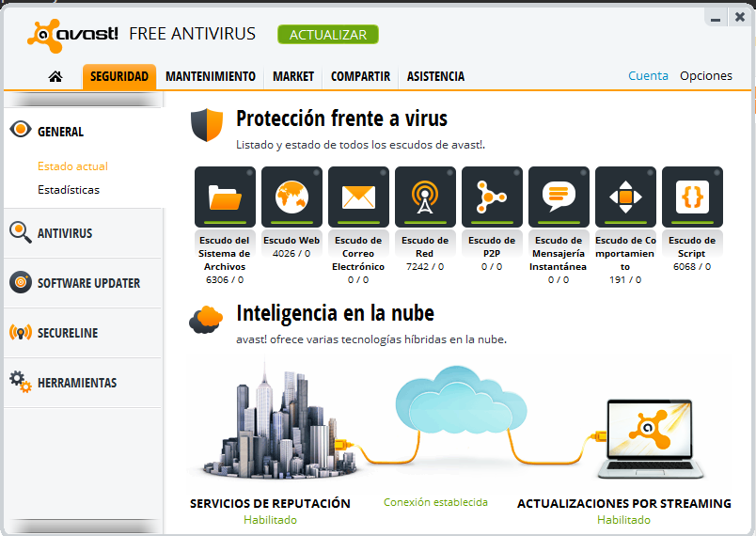Open the Escudo del Sistema de Archivos shield icon
Image resolution: width=756 pixels, height=536 pixels.
pyautogui.click(x=225, y=197)
